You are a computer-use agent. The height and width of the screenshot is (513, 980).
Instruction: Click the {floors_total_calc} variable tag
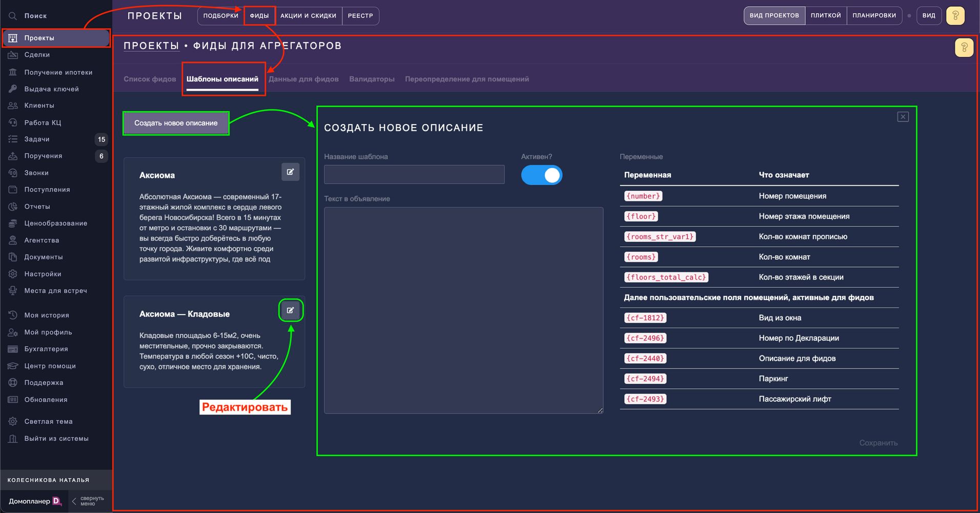point(666,277)
